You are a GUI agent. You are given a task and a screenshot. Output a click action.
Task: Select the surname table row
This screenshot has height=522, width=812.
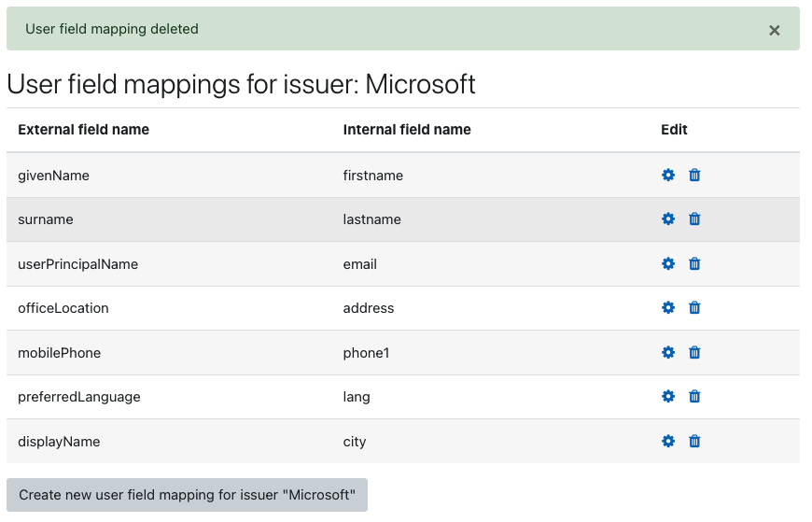(403, 219)
